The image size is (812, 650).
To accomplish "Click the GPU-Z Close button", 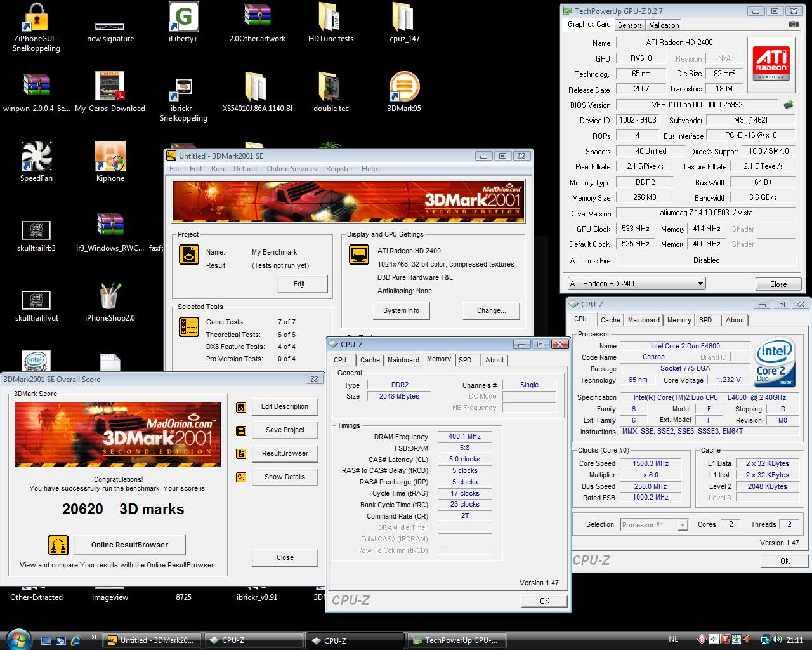I will click(x=778, y=284).
